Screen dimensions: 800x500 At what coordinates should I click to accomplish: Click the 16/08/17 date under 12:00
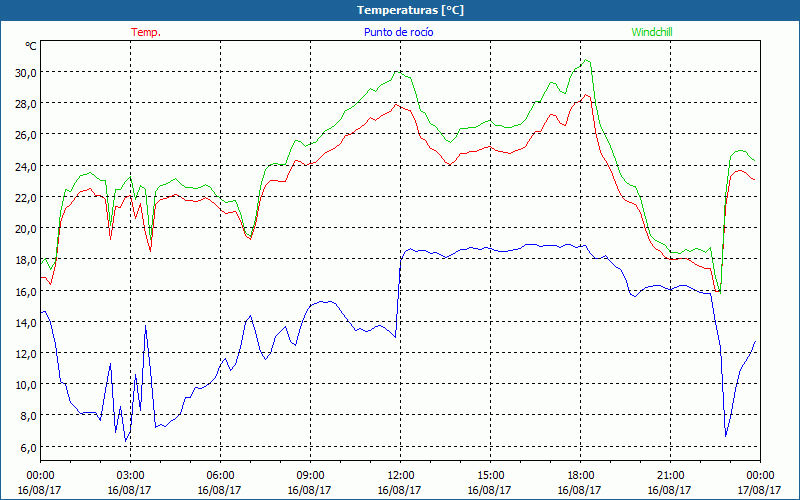click(x=399, y=490)
